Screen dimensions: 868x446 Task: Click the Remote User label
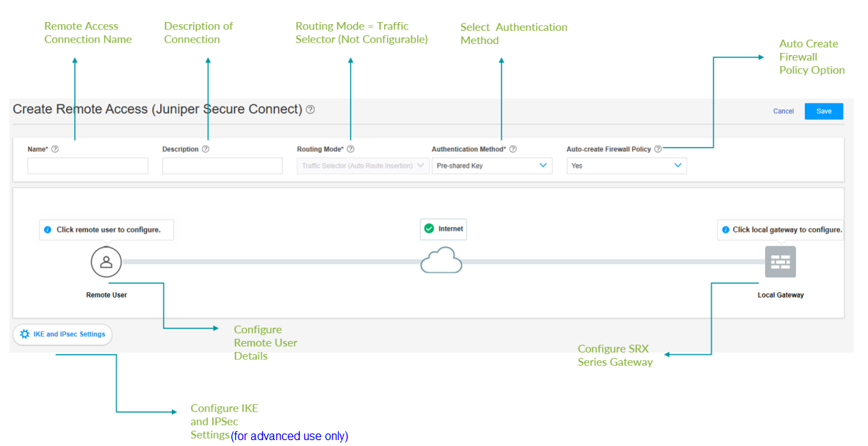106,295
